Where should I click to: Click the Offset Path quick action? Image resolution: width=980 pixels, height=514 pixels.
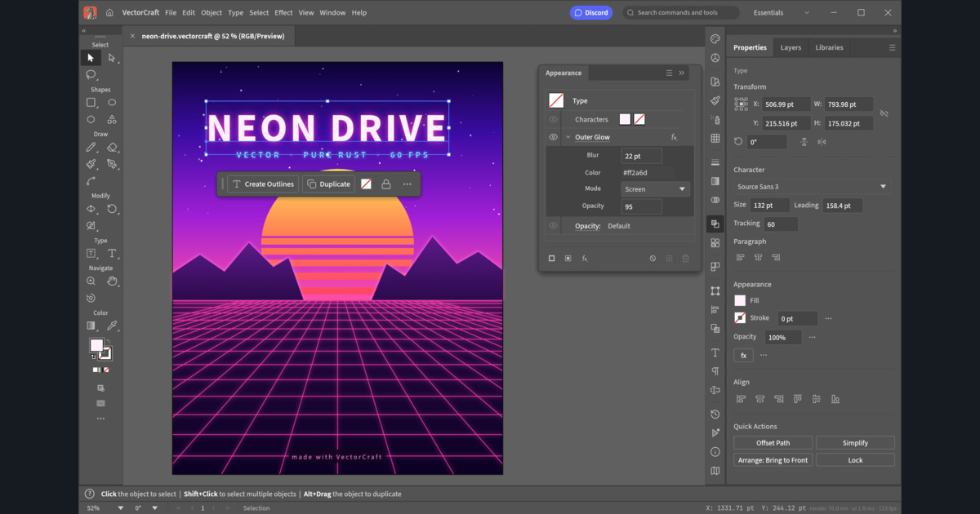(x=773, y=443)
